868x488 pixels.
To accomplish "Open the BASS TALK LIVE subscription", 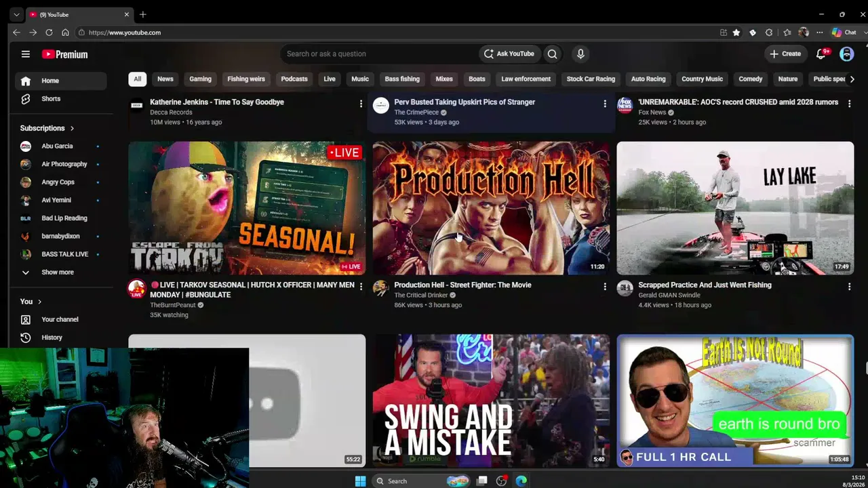I will click(60, 254).
